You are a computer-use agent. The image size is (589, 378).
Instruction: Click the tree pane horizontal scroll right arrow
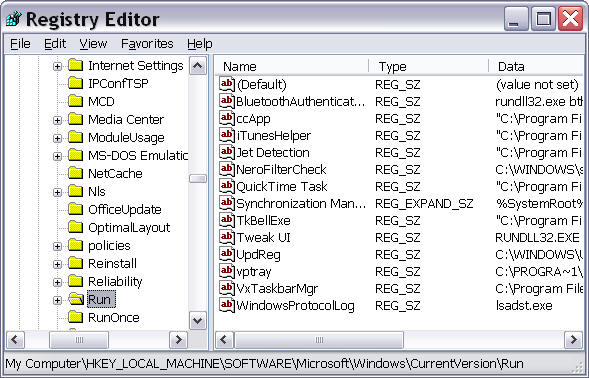click(179, 340)
